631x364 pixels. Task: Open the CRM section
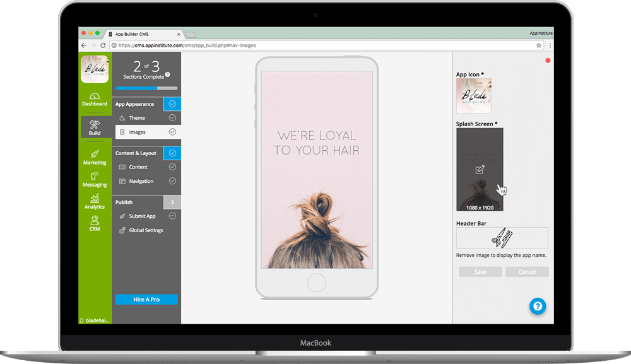(95, 223)
